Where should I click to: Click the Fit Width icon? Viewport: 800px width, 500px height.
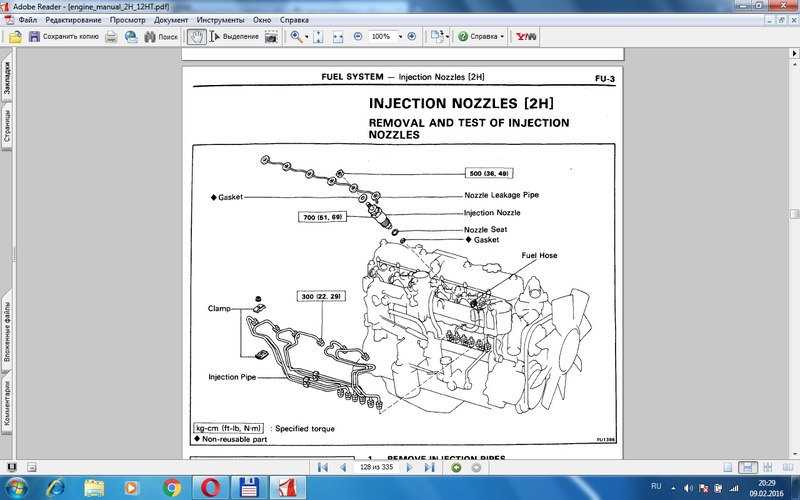coord(338,36)
